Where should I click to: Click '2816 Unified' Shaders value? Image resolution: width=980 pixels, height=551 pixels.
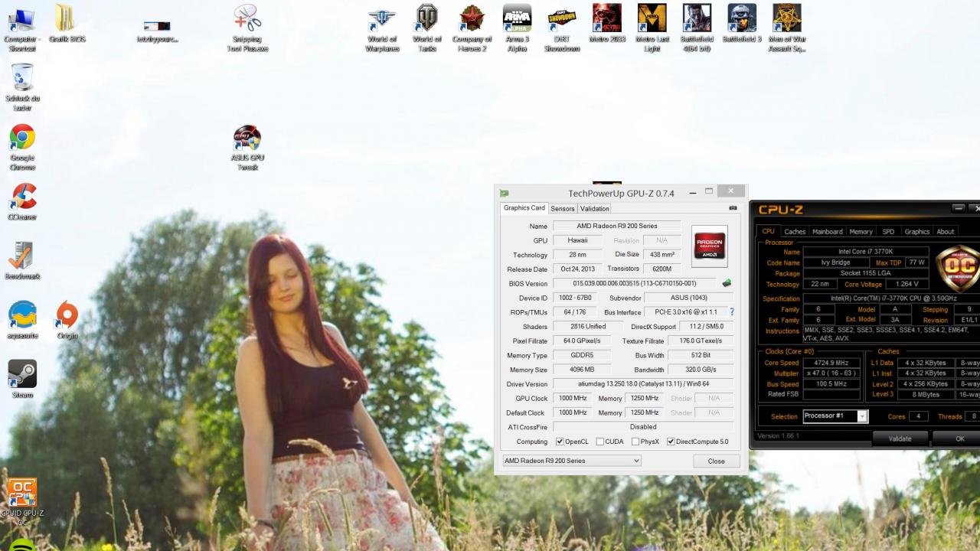(x=587, y=326)
